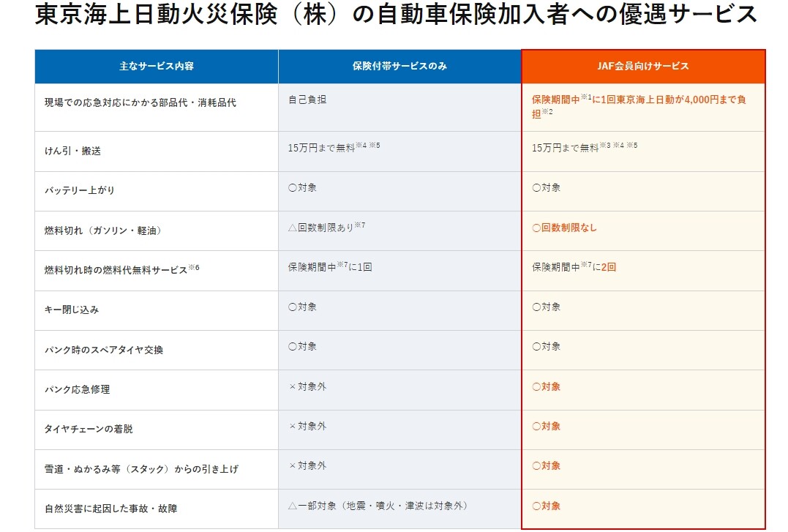
Task: Click the '主なサービス内容' column header
Action: click(157, 67)
